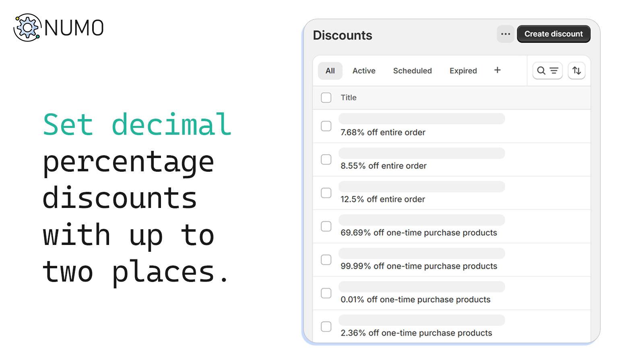Tick the checkbox beside 0.01% off discount
Viewport: 644px width, 362px height.
(326, 294)
